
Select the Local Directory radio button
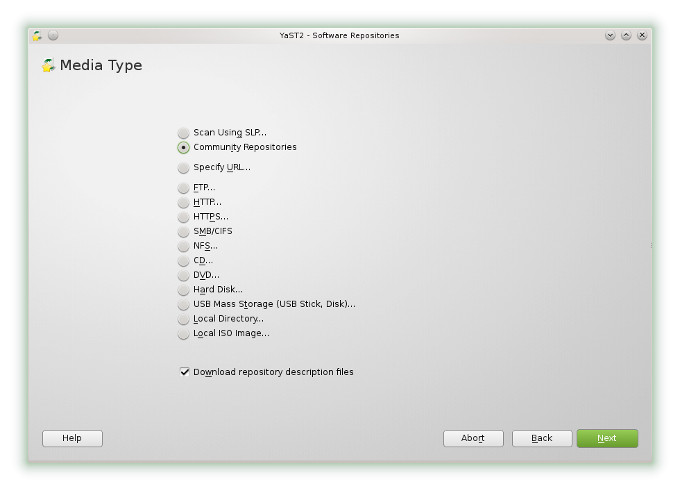click(x=183, y=320)
